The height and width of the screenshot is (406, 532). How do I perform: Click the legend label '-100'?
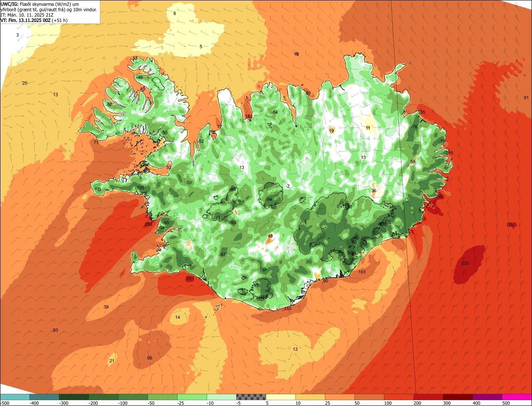coord(122,403)
